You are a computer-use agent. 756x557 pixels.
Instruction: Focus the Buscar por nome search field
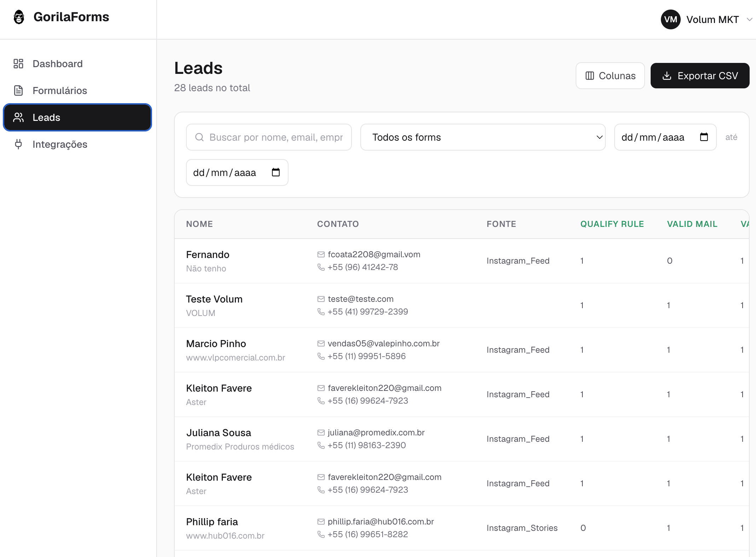269,137
